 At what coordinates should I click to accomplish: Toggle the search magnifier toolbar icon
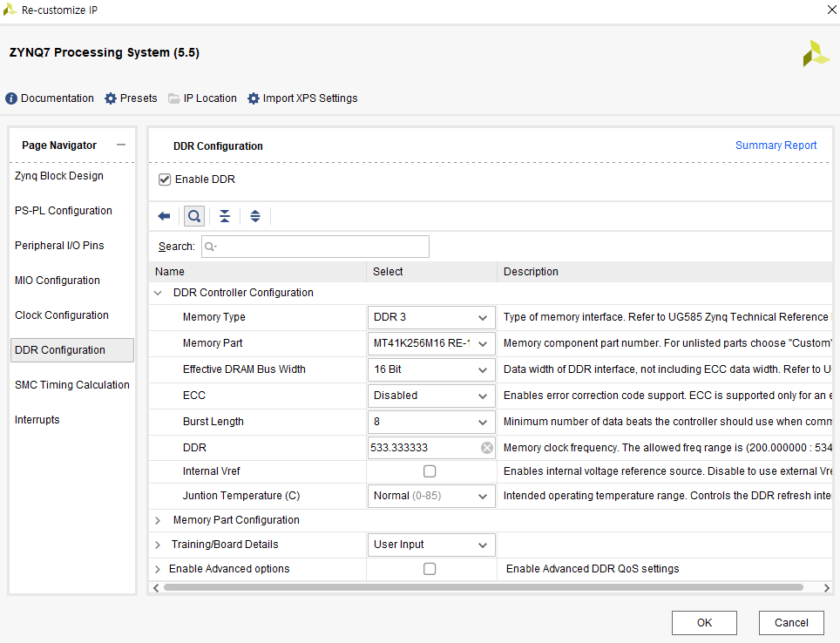194,216
